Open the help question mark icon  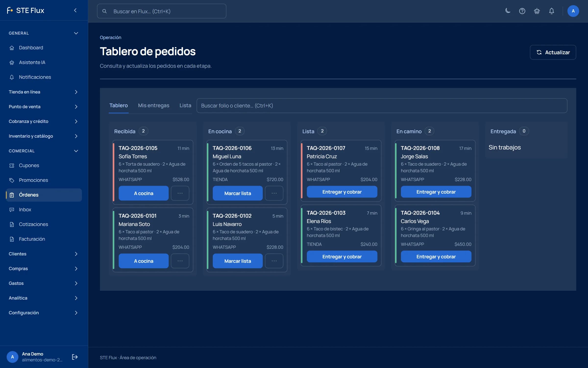[522, 11]
